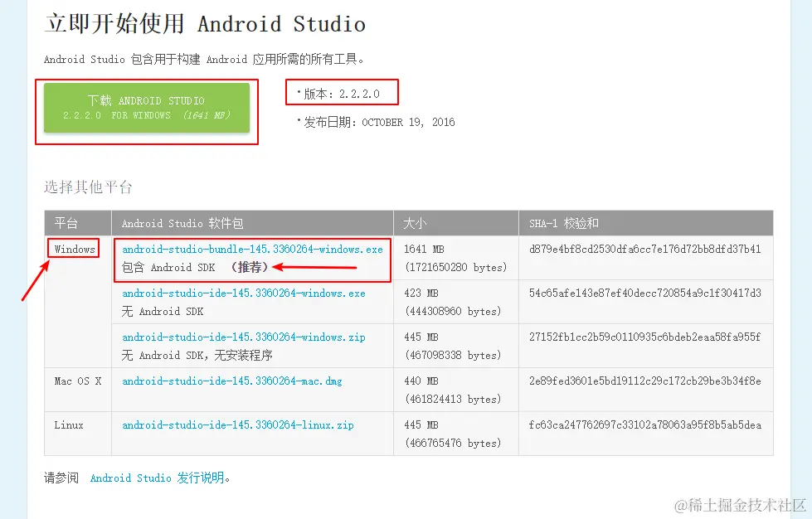This screenshot has height=519, width=812.
Task: Select the 445 MB (466765476 bytes) cell
Action: (x=455, y=434)
